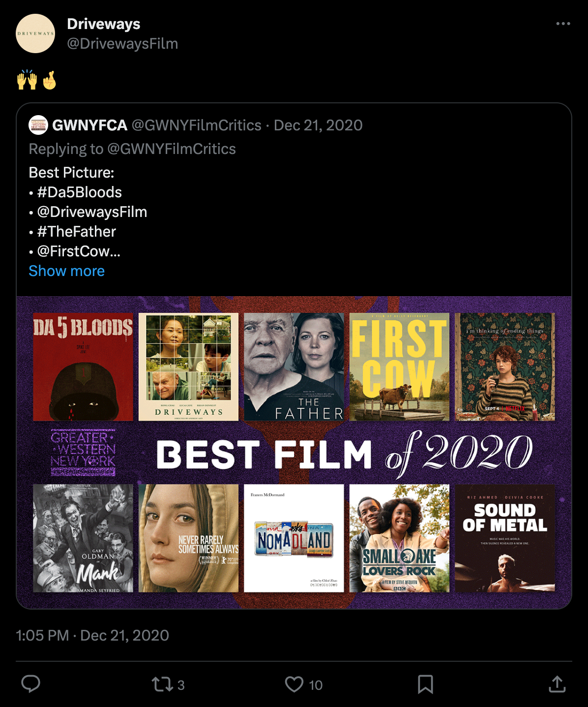Bookmark this tweet
Image resolution: width=588 pixels, height=707 pixels.
point(425,684)
